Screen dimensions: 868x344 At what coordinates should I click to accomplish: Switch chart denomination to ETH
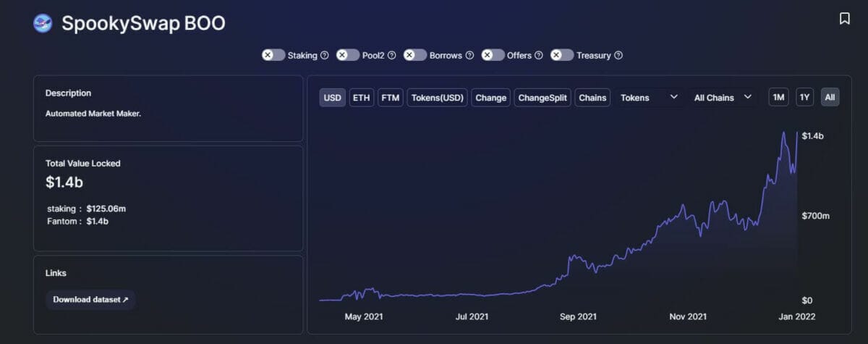click(x=361, y=98)
